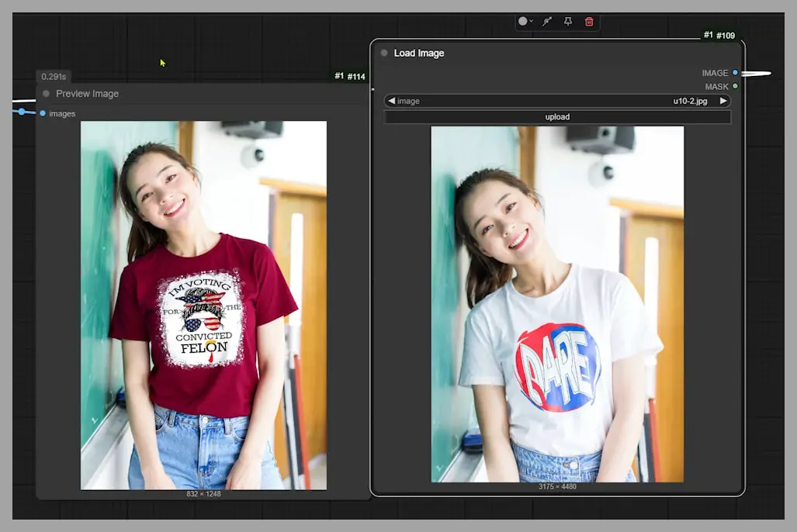The image size is (797, 532).
Task: Click the 0.291s execution time label
Action: tap(54, 76)
